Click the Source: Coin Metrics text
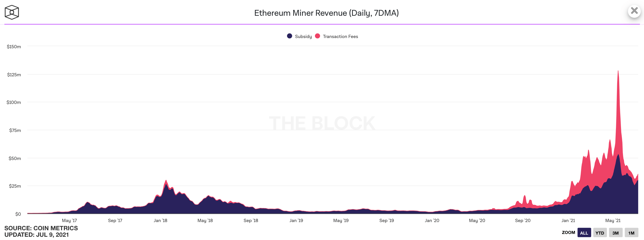The width and height of the screenshot is (644, 240). pyautogui.click(x=41, y=228)
